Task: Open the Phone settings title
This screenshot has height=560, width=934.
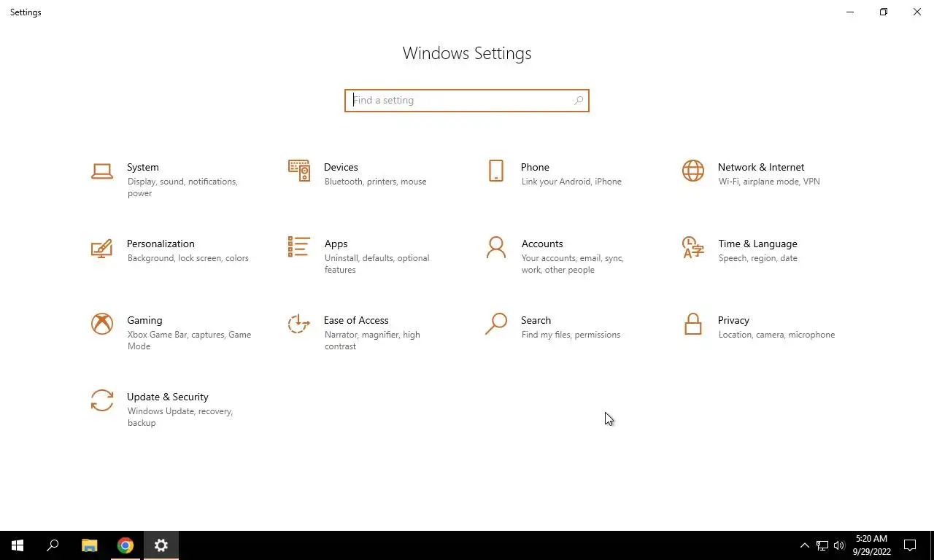Action: 535,167
